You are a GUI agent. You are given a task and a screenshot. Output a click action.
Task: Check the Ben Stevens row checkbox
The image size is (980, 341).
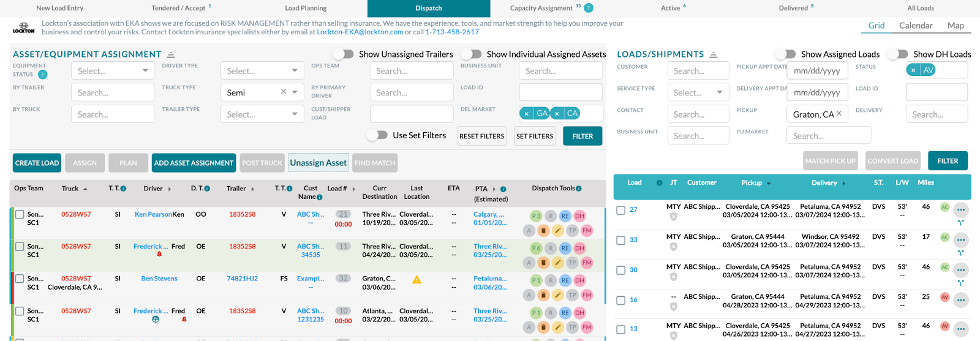click(x=20, y=279)
